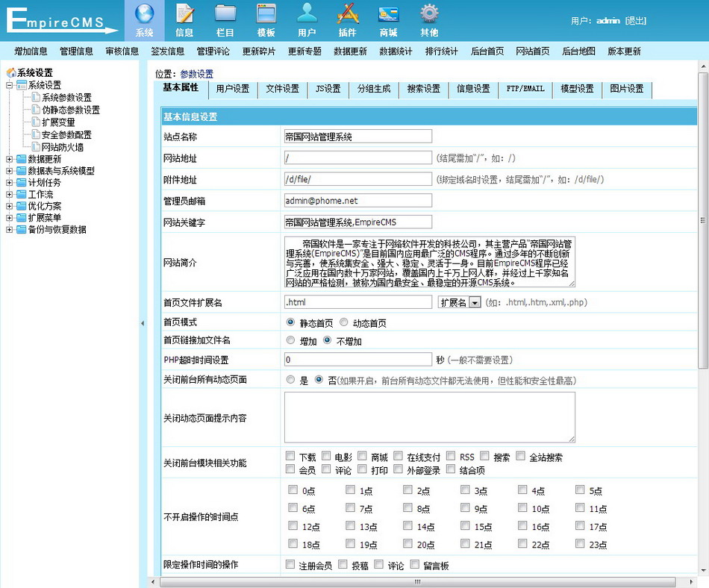This screenshot has width=709, height=588.
Task: Select 增加 for 首页链接加文件名
Action: 291,340
